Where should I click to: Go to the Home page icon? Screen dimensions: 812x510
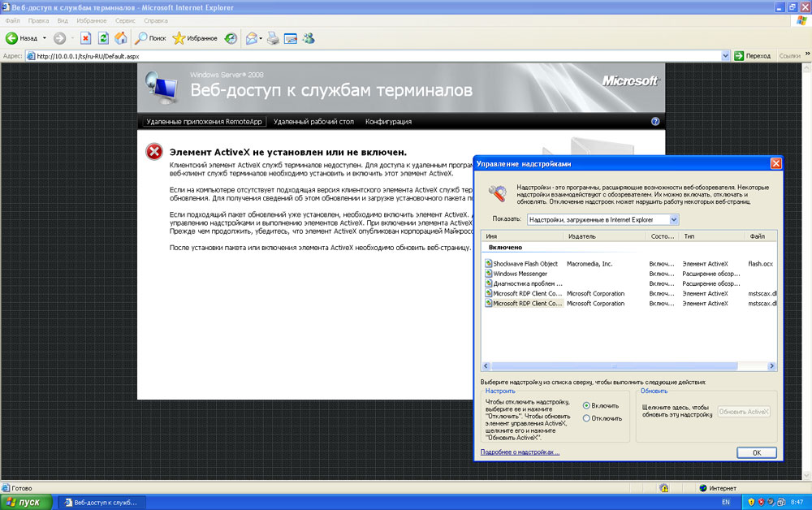[x=121, y=38]
